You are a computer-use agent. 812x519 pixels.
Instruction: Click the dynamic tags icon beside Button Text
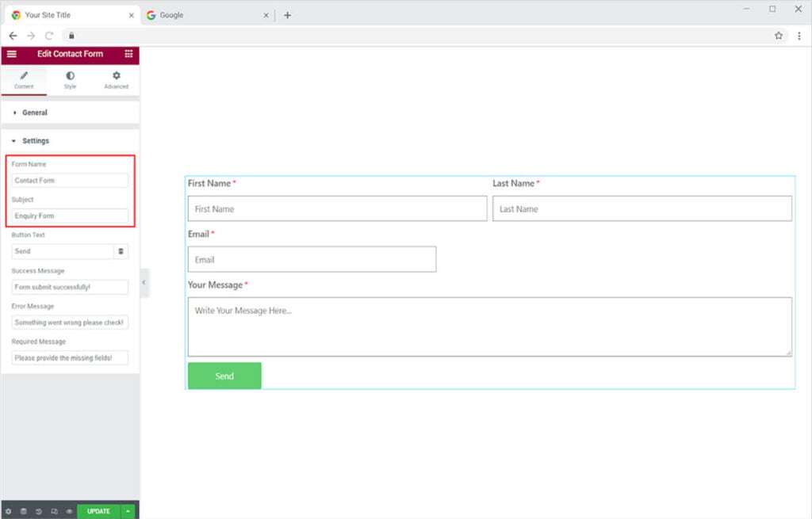coord(121,251)
